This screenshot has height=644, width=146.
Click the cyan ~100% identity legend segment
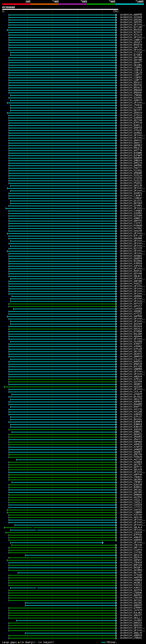[130, 4]
